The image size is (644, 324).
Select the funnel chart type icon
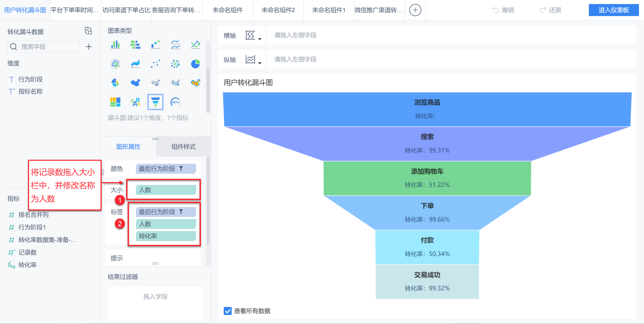click(x=155, y=102)
